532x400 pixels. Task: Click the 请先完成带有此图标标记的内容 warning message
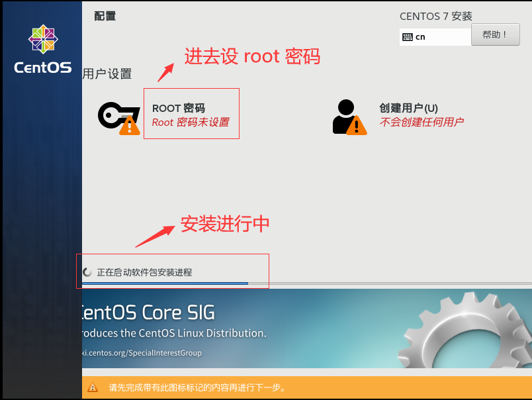(197, 387)
